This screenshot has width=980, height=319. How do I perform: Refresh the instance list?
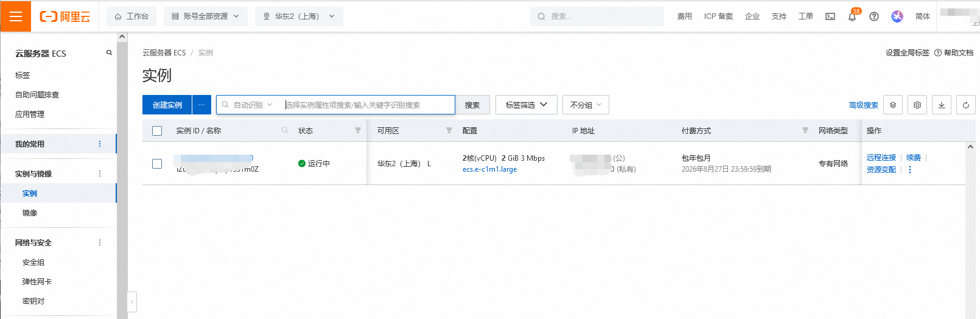(966, 105)
